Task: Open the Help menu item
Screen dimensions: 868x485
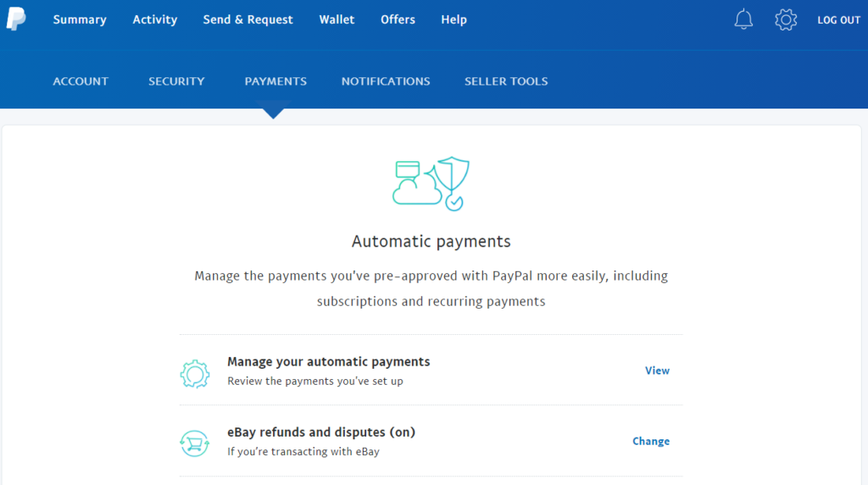Action: tap(454, 20)
